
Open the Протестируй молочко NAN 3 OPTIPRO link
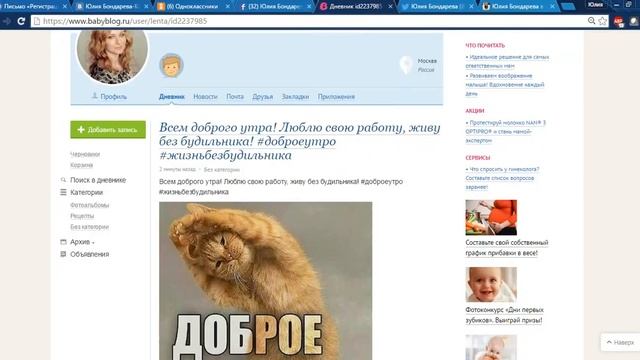point(505,131)
